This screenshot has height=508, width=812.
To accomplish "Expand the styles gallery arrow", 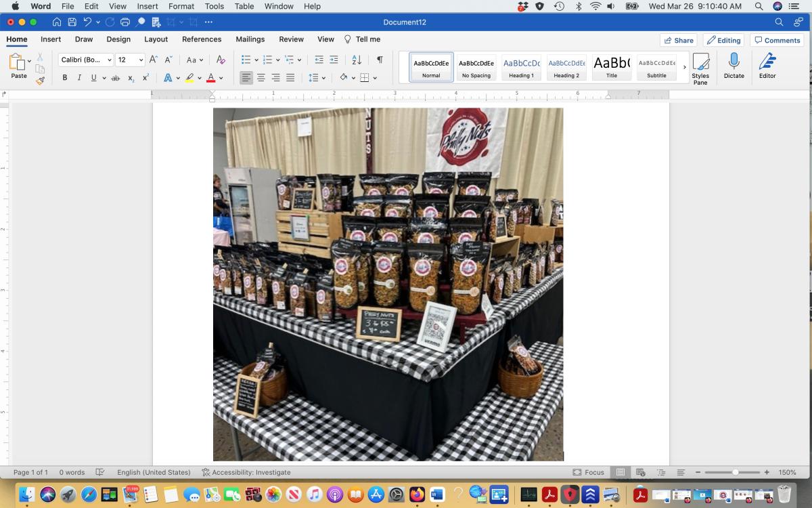I will point(684,67).
